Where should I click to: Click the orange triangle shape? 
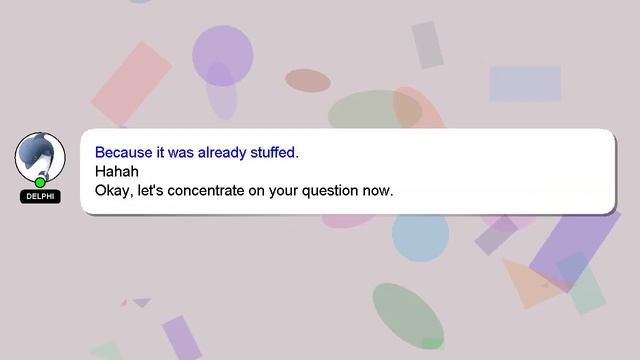click(529, 283)
